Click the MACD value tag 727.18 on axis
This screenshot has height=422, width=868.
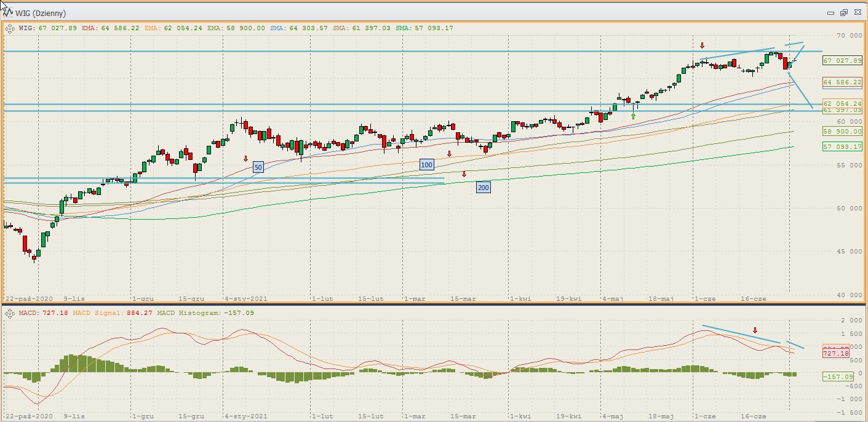tap(835, 353)
